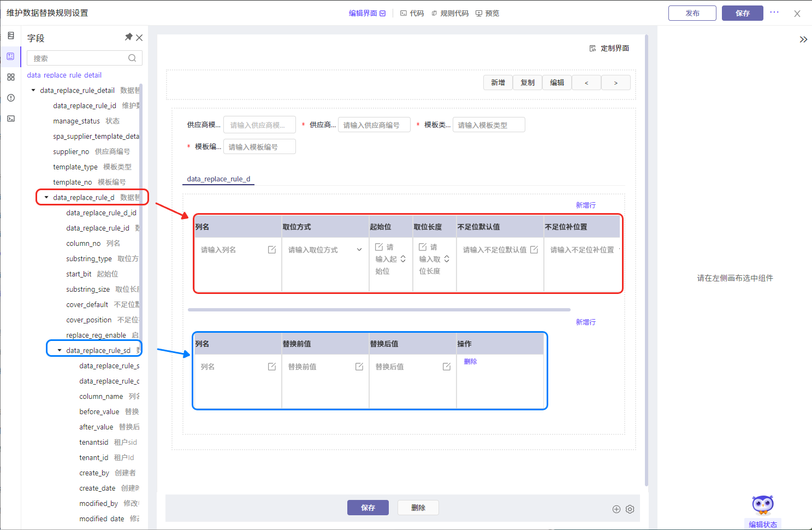Collapse the data_replace_rule_detail tree node

click(x=33, y=90)
